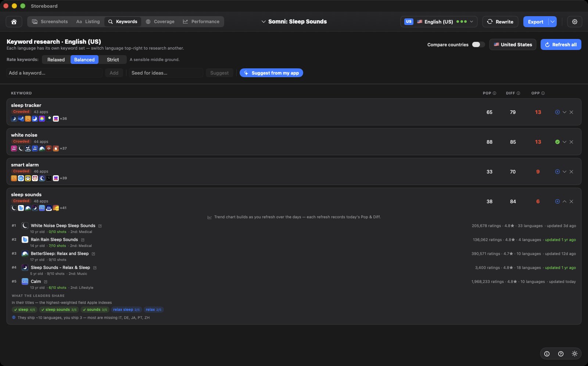Click Suggest from my app button
588x366 pixels.
pos(271,73)
